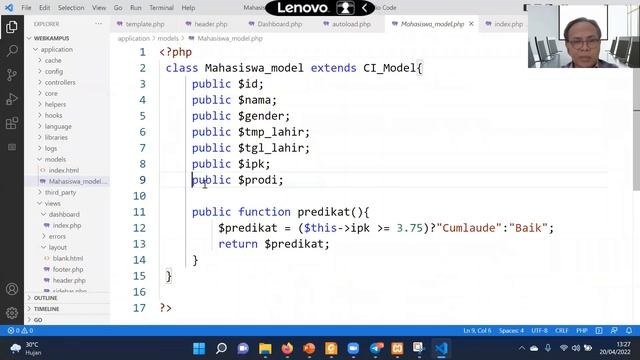This screenshot has height=360, width=640.
Task: Click the feedback icon in status bar
Action: [x=614, y=331]
